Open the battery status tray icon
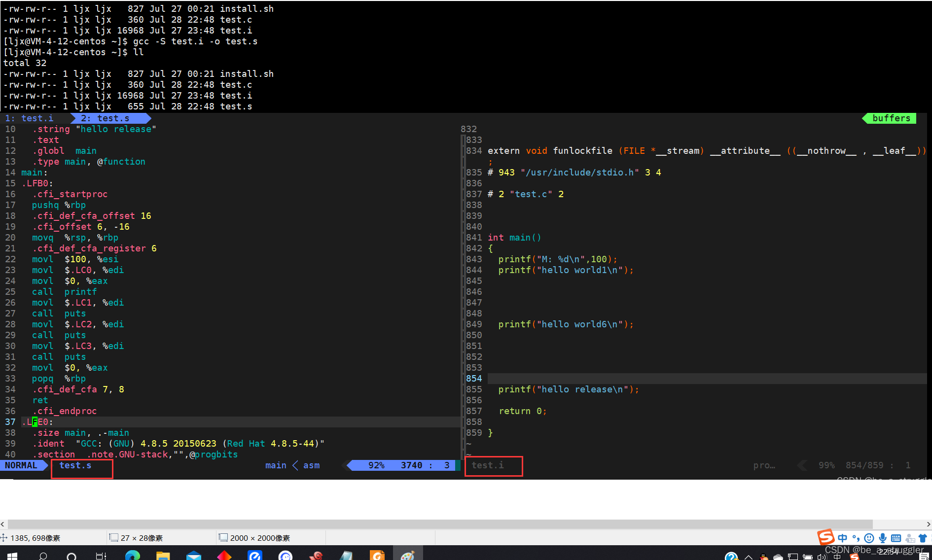The width and height of the screenshot is (932, 560). (x=808, y=557)
